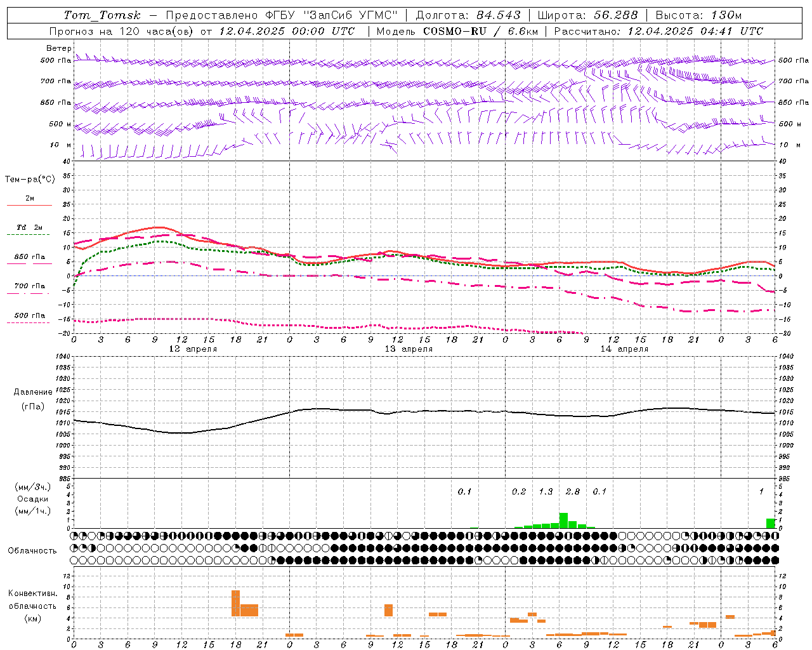Screen dimensions: 812x650
Task: Click the date label 14 апреля
Action: [x=624, y=349]
